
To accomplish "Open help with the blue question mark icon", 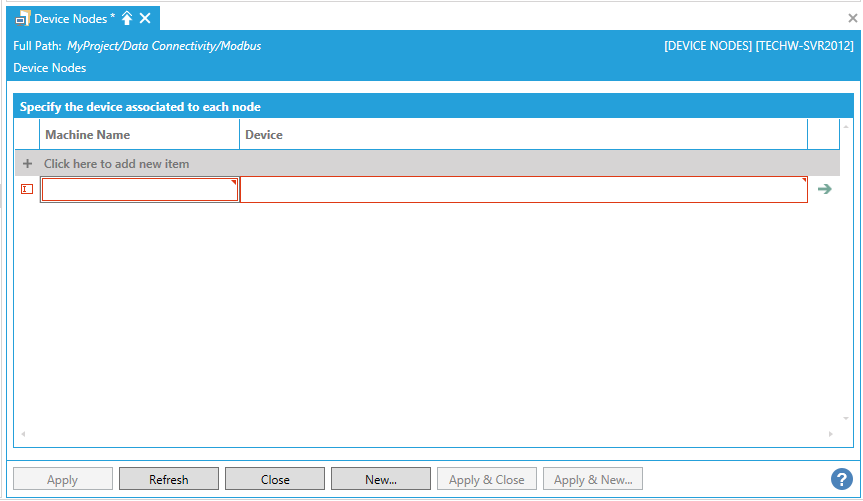I will 841,479.
